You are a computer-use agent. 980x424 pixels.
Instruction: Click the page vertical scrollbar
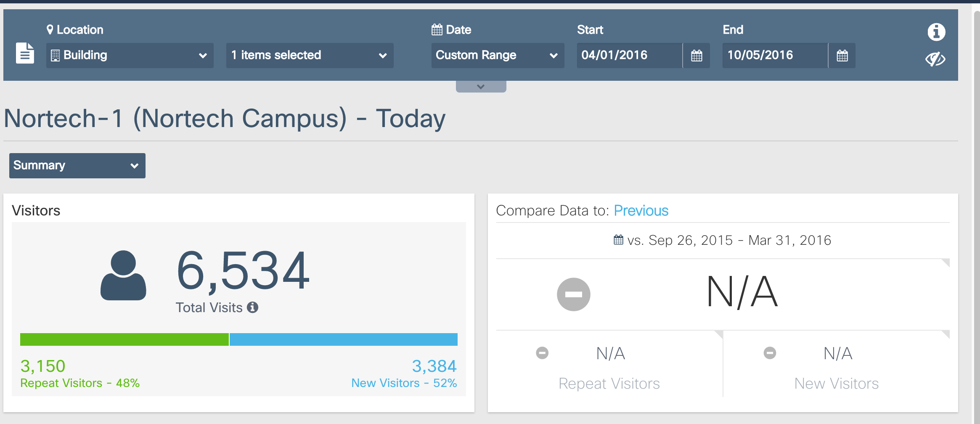[x=977, y=217]
